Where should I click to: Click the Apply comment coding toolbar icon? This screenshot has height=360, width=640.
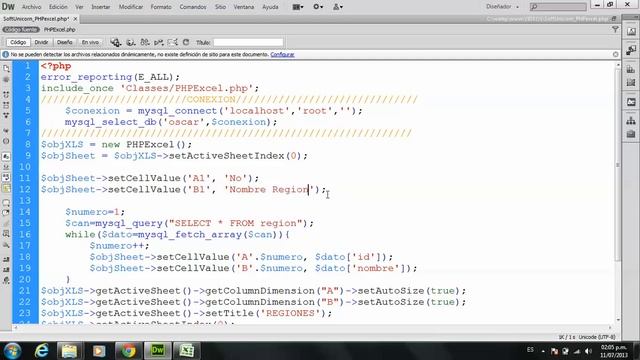[x=6, y=202]
